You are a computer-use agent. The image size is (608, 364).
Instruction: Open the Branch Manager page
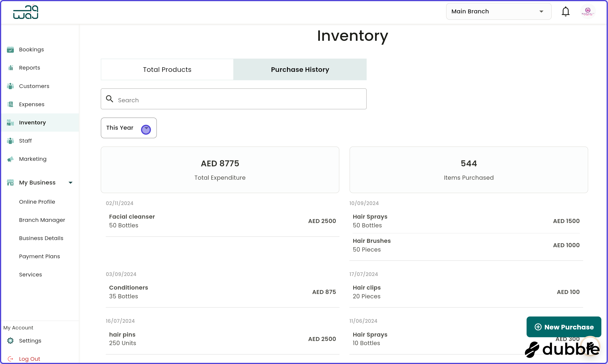(x=42, y=220)
